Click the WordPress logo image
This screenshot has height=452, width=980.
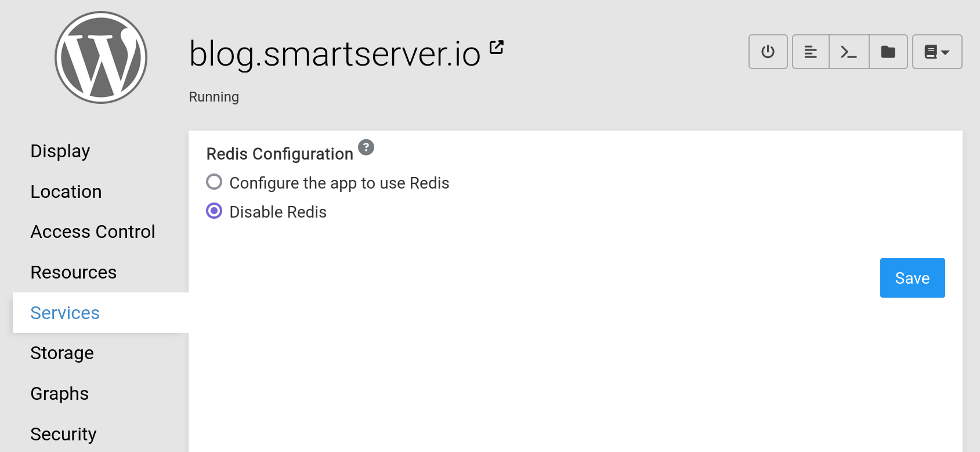point(101,57)
